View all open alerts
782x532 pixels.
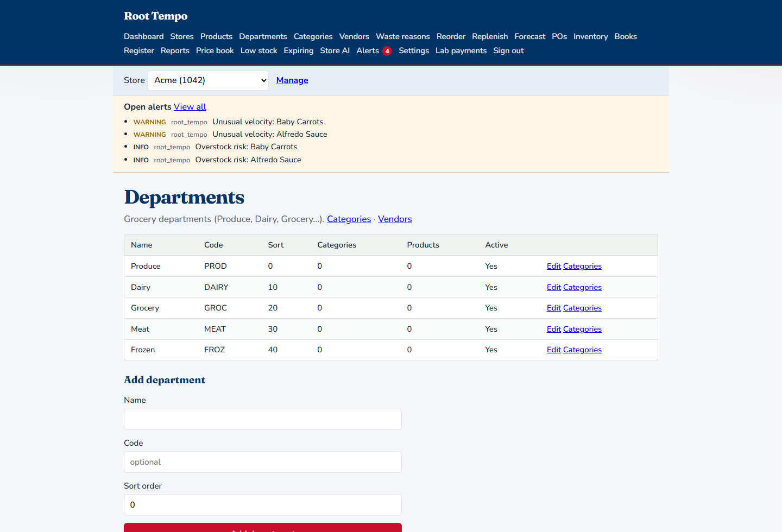(x=190, y=107)
